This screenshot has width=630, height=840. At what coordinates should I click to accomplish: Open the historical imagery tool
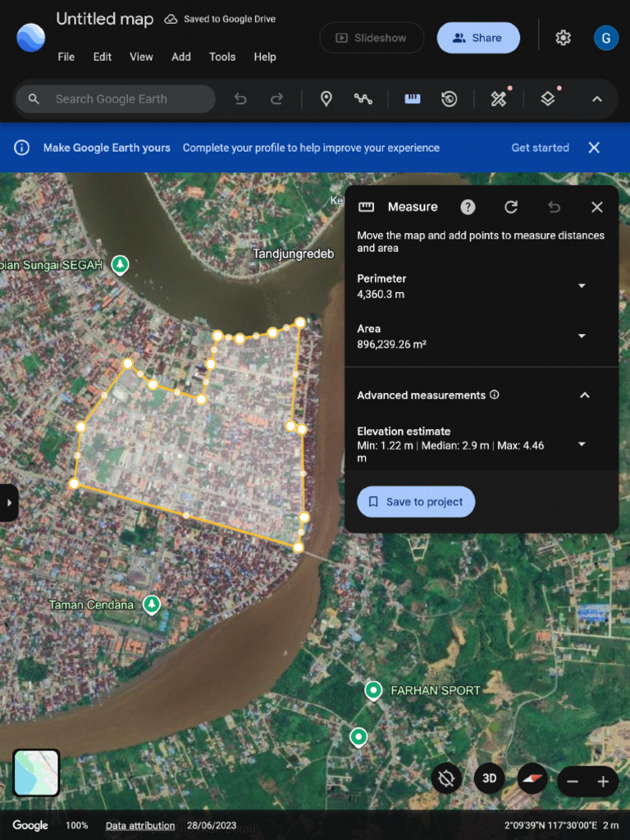pyautogui.click(x=450, y=99)
